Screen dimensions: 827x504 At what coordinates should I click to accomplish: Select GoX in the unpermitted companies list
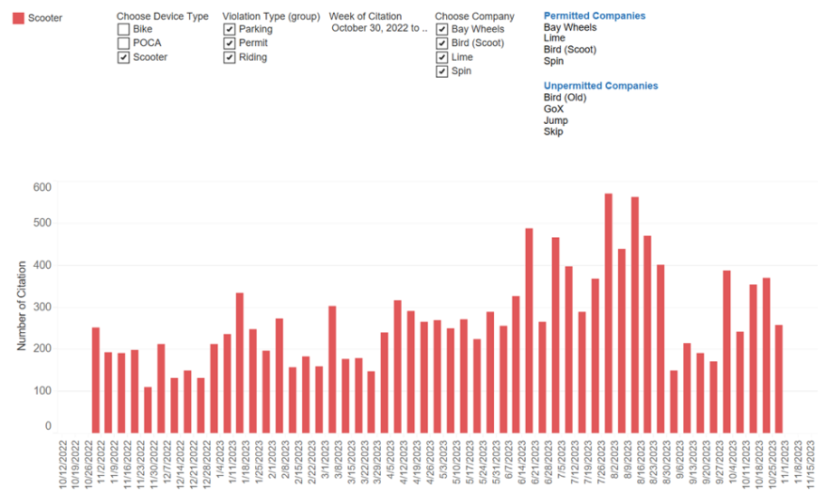click(x=554, y=109)
